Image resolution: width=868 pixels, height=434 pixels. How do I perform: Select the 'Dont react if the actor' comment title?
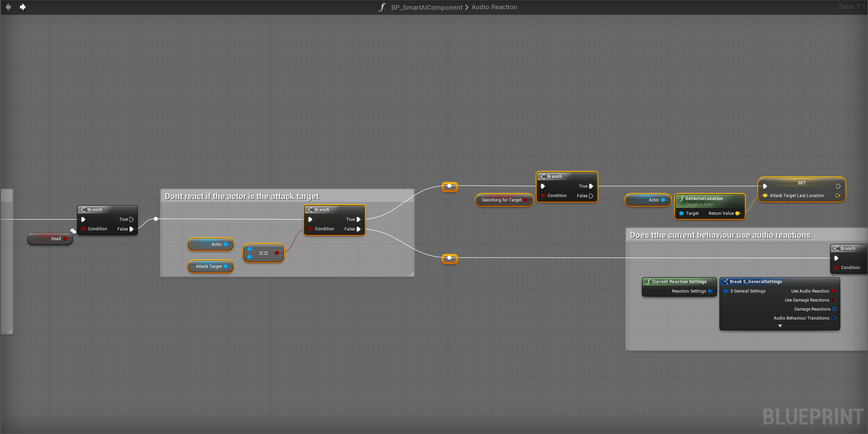point(242,196)
